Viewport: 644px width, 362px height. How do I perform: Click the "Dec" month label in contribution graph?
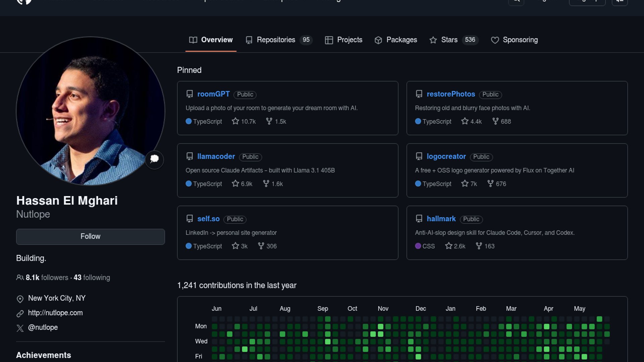point(421,309)
